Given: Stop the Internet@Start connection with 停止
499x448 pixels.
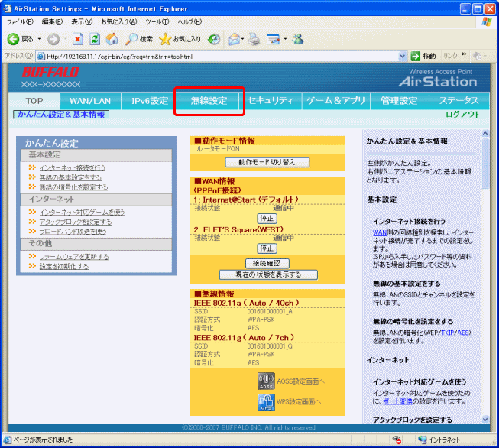Looking at the screenshot, I should 267,219.
